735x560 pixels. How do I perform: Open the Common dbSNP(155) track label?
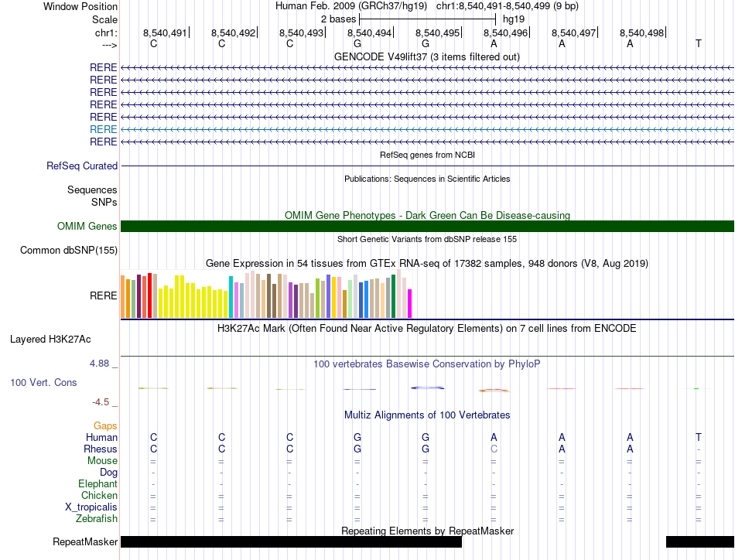pyautogui.click(x=69, y=251)
